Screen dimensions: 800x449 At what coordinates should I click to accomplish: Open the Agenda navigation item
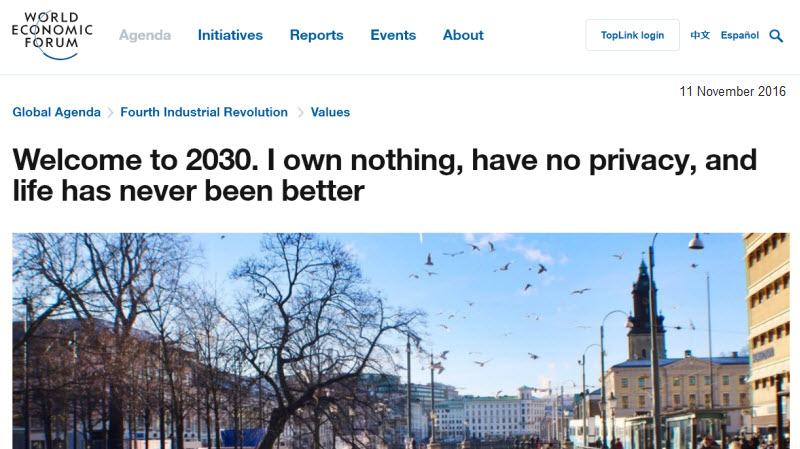pyautogui.click(x=145, y=35)
